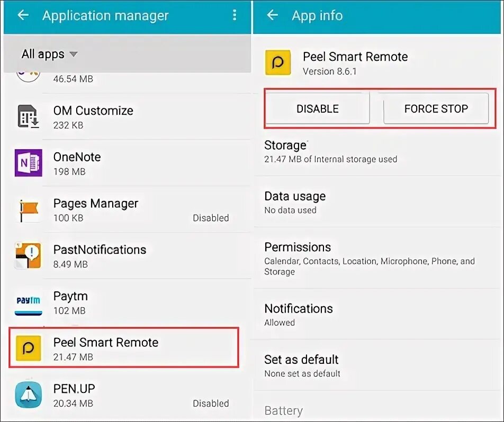Go back from Application manager
The height and width of the screenshot is (422, 504).
click(x=23, y=15)
